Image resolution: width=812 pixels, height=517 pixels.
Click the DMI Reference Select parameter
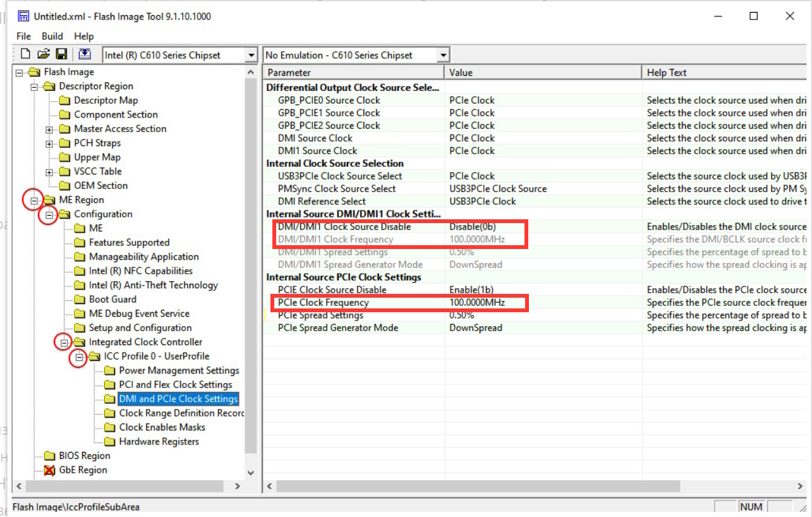pyautogui.click(x=322, y=201)
